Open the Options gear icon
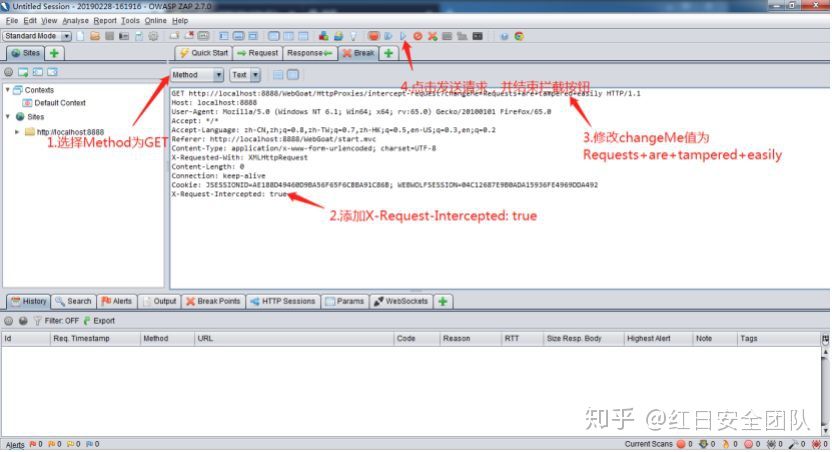This screenshot has height=452, width=832. point(153,36)
